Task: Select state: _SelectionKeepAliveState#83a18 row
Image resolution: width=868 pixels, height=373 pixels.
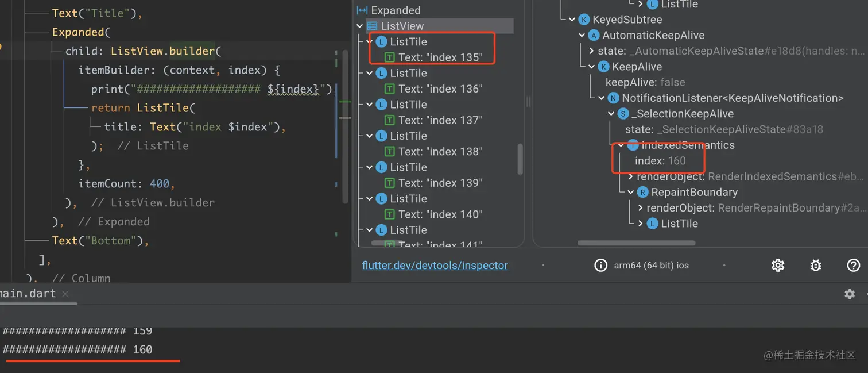Action: point(724,129)
